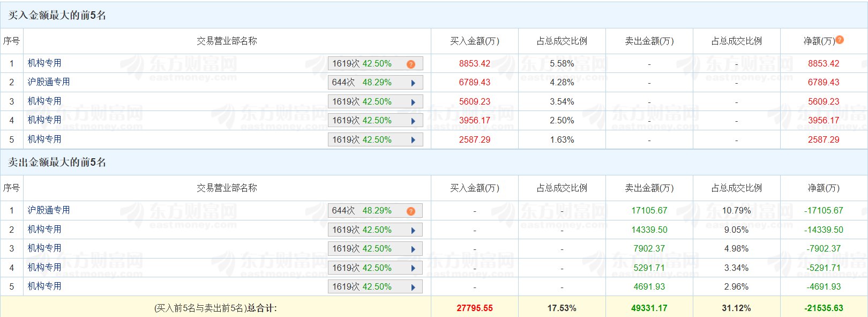This screenshot has width=868, height=317.
Task: Click the orange help icon beside 净额(万) header
Action: (840, 40)
